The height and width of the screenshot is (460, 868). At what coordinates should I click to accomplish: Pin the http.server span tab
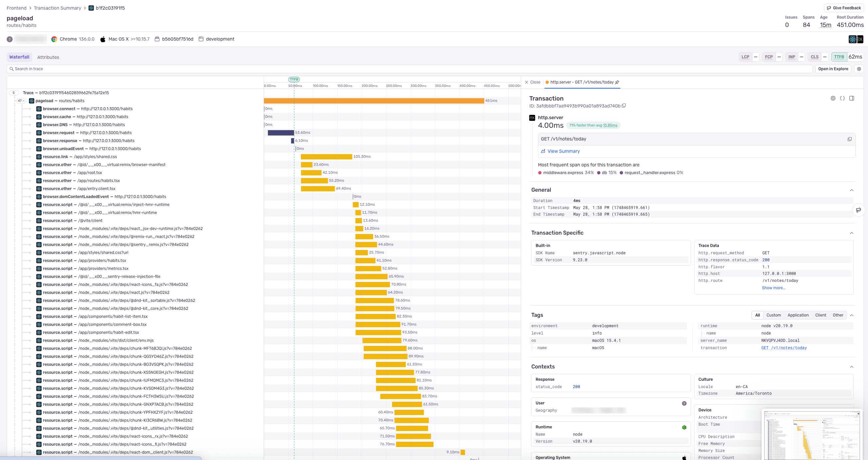(617, 82)
